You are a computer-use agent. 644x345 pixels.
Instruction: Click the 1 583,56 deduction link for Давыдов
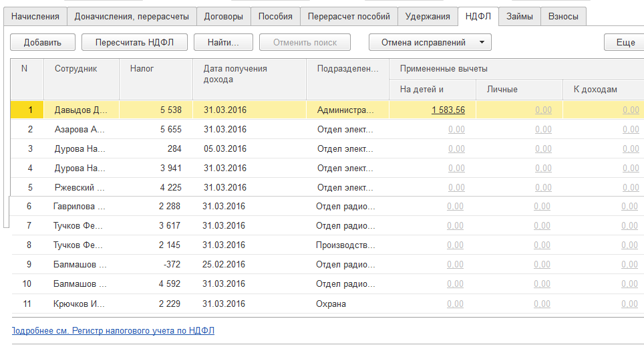pos(448,110)
